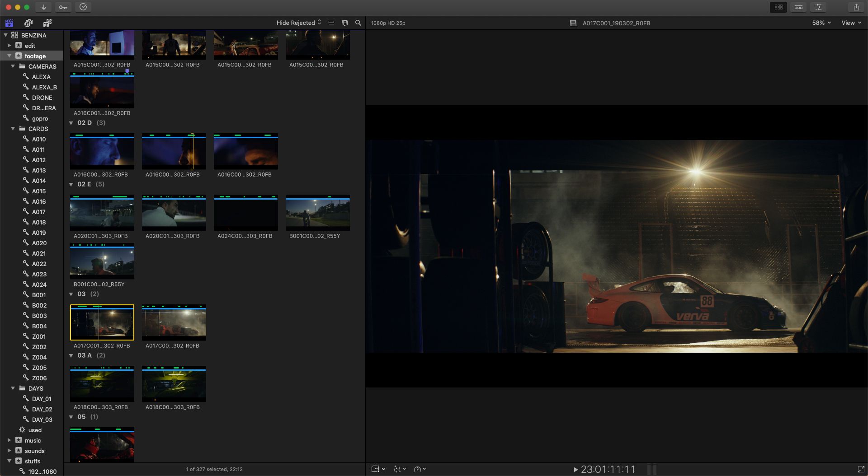Click the Porsche image in the viewer
Screen dimensions: 868x476
tap(617, 246)
